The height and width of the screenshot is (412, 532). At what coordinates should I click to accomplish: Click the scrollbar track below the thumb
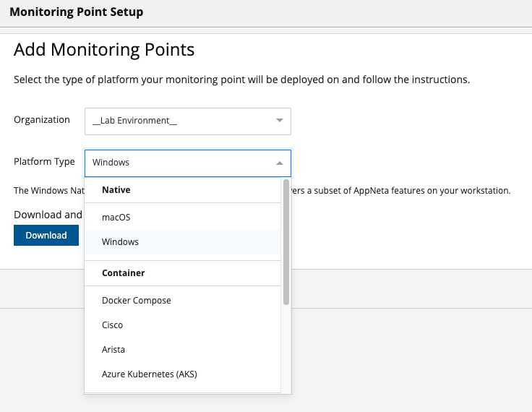pyautogui.click(x=286, y=347)
